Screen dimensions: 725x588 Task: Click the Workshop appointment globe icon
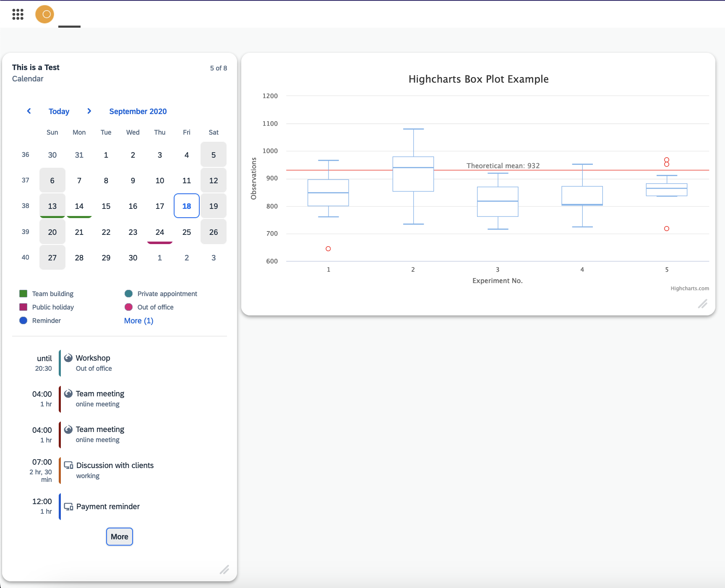[68, 358]
